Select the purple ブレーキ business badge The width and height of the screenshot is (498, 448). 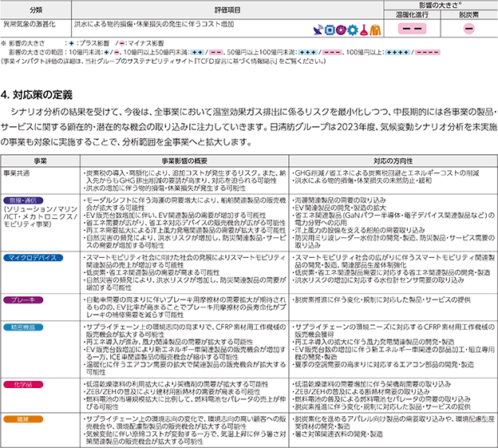[x=23, y=300]
